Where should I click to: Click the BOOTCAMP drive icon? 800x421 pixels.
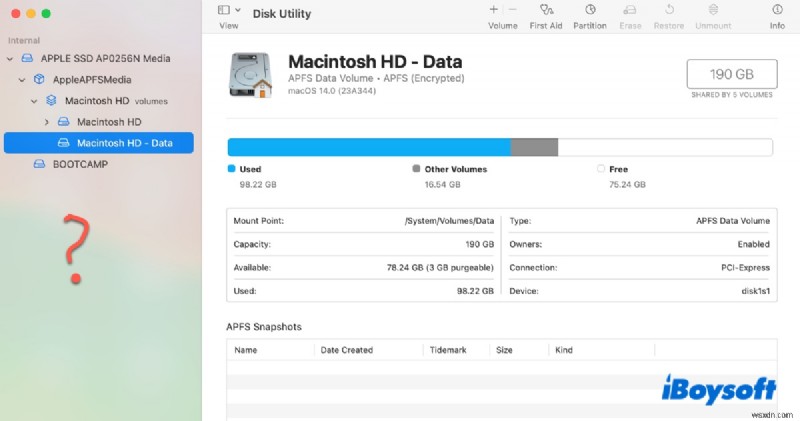pos(39,164)
